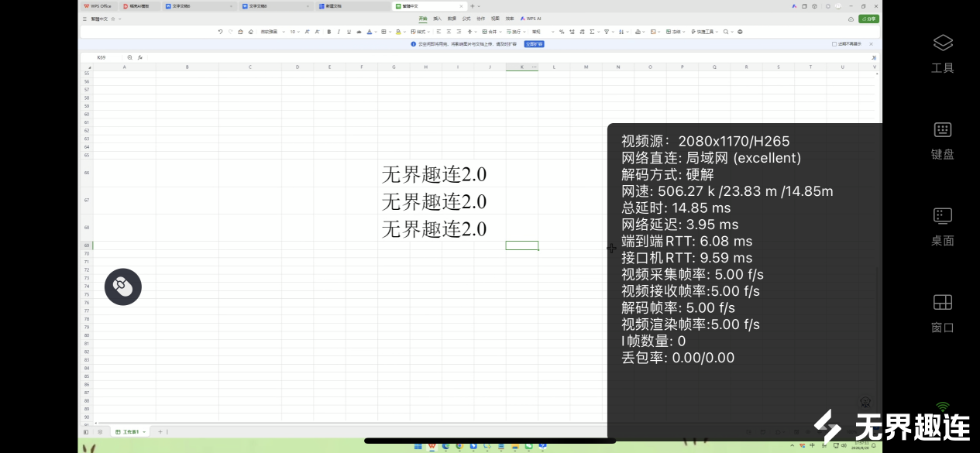Click the blue 立即扩容 button
The image size is (980, 453).
point(534,44)
